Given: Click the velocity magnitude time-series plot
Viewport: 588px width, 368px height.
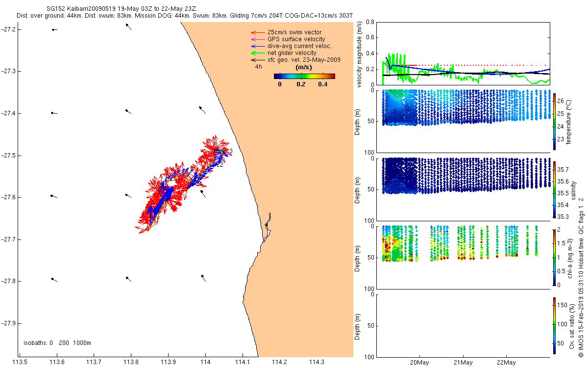Looking at the screenshot, I should pos(463,53).
